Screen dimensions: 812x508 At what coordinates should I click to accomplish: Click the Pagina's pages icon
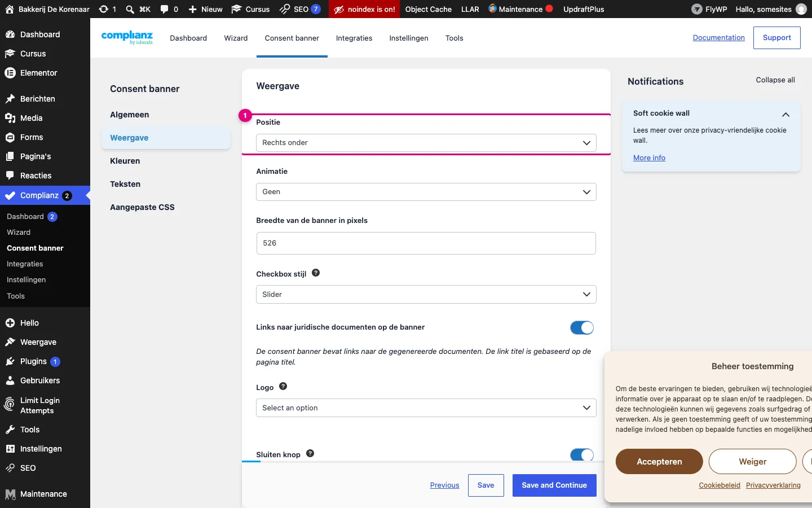pos(10,156)
